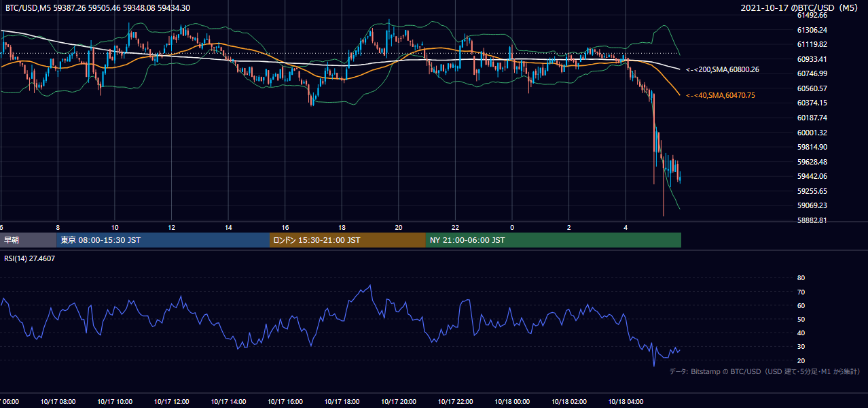Click the 10/17 12:00 date label
Image resolution: width=868 pixels, height=408 pixels.
172,402
